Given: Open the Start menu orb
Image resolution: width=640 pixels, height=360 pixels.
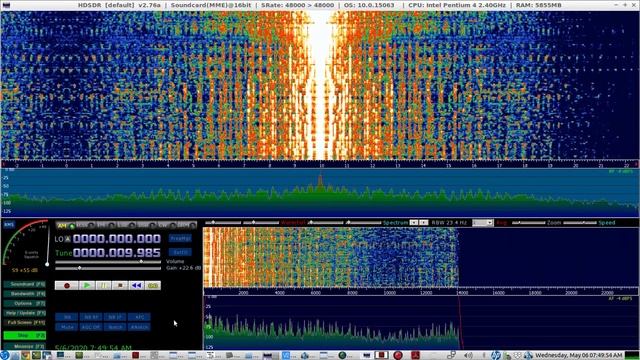Looking at the screenshot, I should 5,356.
